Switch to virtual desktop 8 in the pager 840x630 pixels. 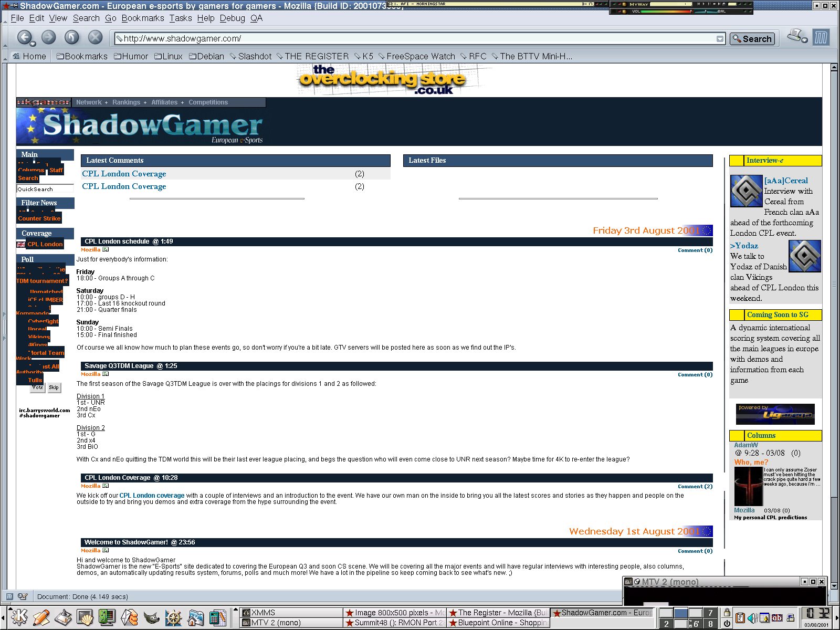pyautogui.click(x=710, y=624)
